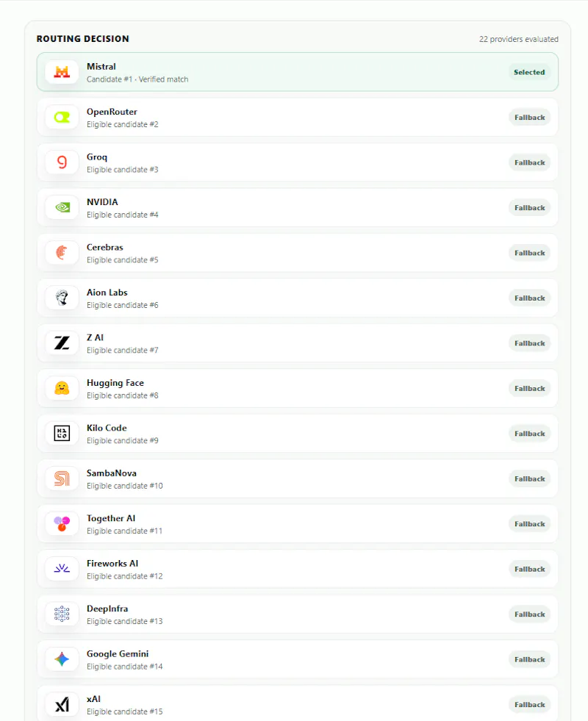Click 'Eligible candidate #11' text

[124, 531]
